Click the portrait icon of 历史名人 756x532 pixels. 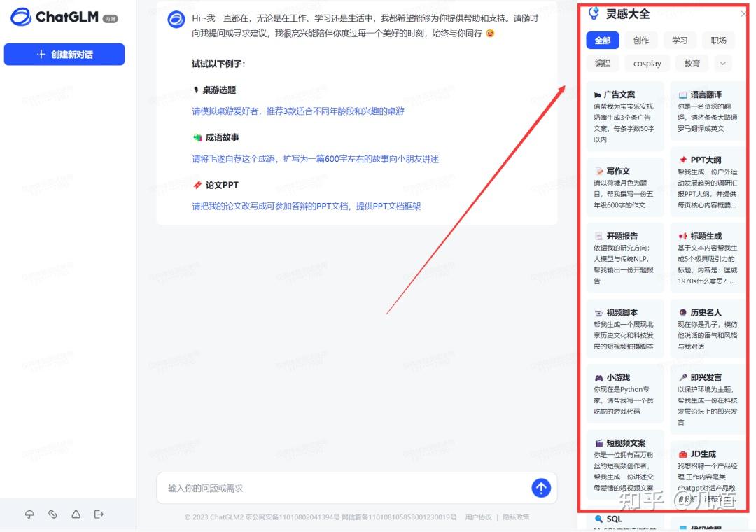click(x=682, y=312)
